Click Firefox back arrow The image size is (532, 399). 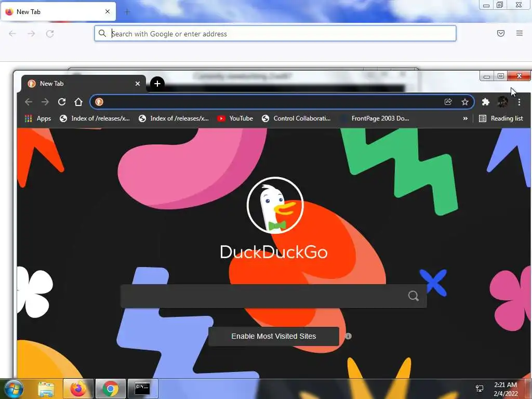tap(12, 34)
